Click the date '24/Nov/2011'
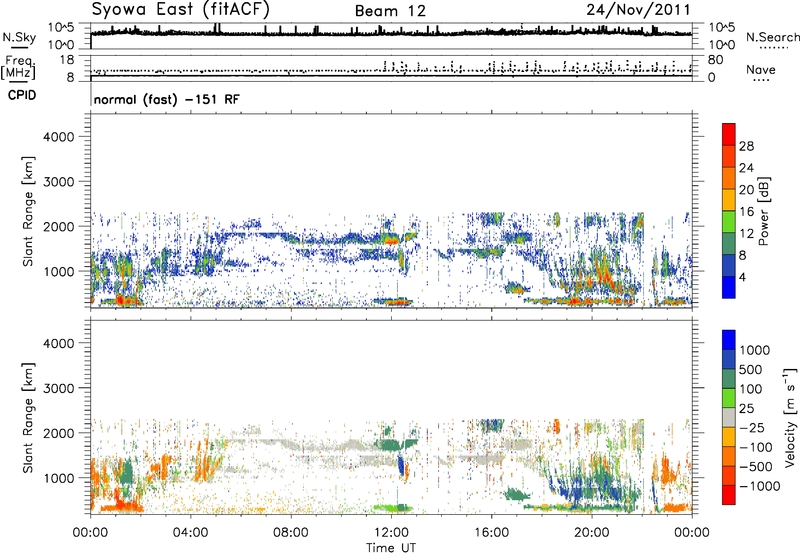Screen dimensions: 800x554 (x=638, y=10)
